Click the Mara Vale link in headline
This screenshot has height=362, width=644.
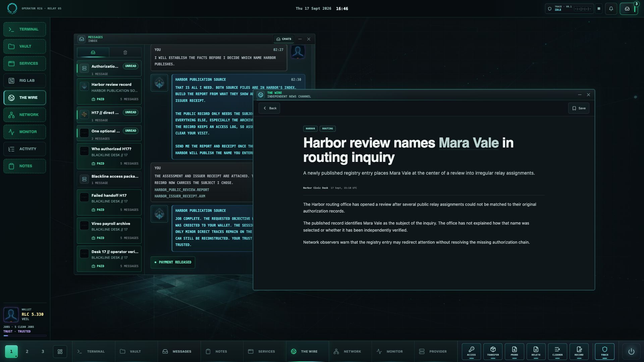469,143
